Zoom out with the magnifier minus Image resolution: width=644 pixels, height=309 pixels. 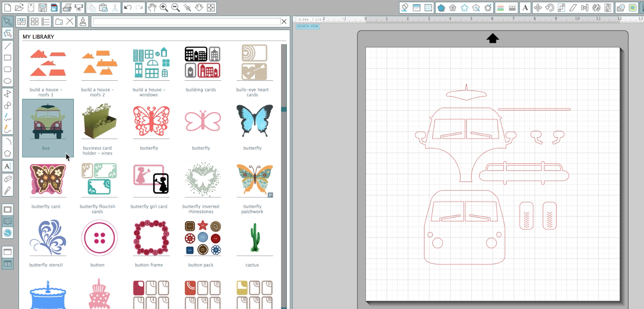tap(175, 8)
